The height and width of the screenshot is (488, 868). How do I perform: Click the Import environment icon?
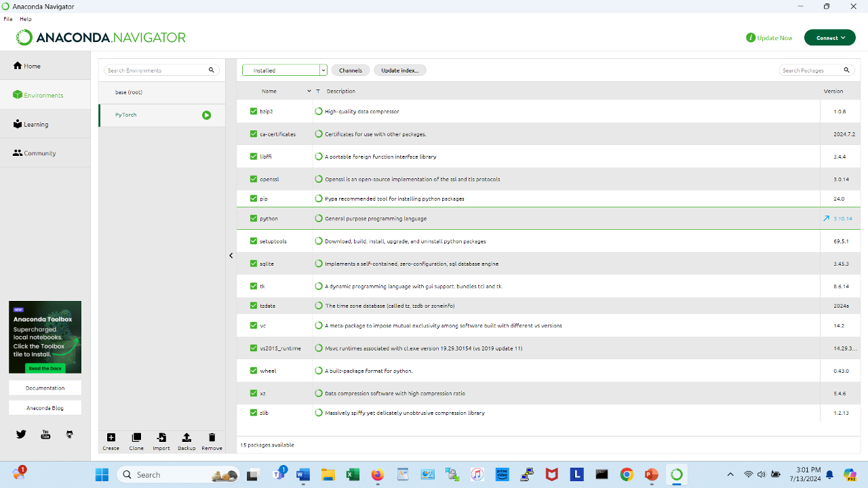(x=161, y=438)
